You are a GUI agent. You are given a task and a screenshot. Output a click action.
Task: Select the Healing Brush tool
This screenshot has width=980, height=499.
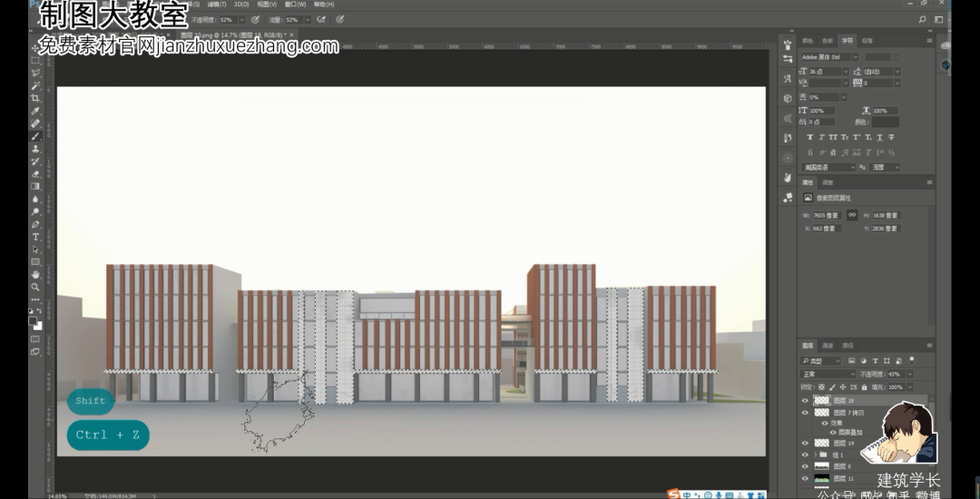35,123
